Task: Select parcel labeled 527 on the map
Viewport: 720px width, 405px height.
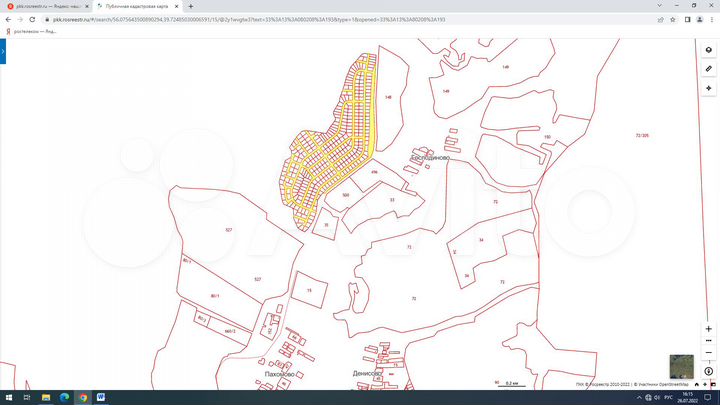Action: click(x=229, y=230)
